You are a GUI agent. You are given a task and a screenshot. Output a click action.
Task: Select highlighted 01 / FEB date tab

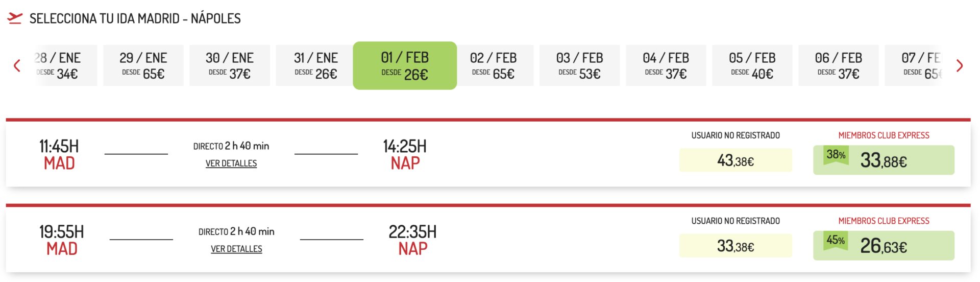405,65
